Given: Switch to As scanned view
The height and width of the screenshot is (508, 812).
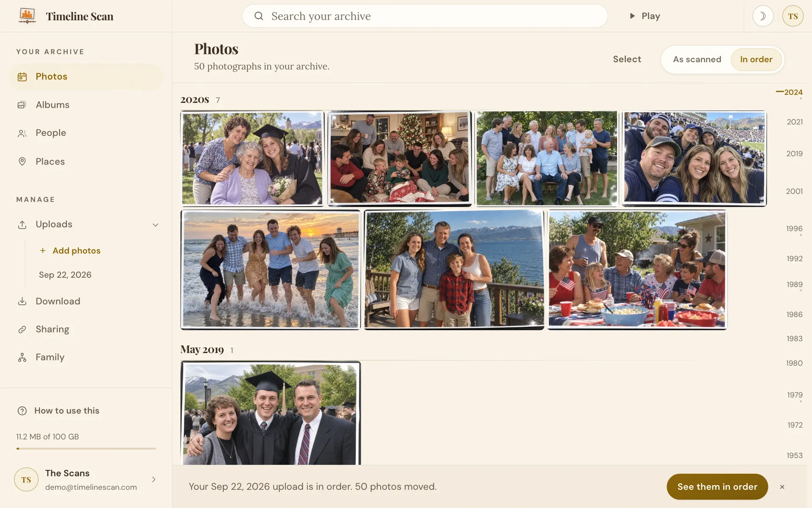Looking at the screenshot, I should (x=697, y=59).
